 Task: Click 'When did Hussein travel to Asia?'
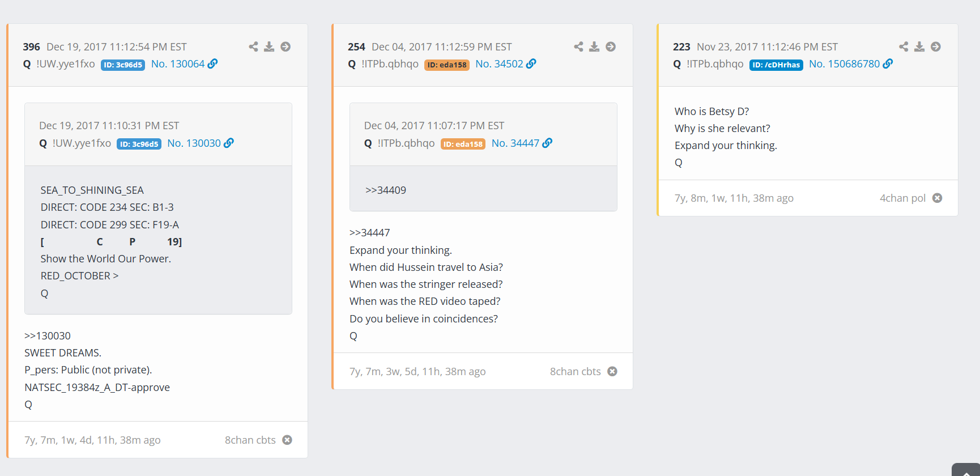(x=426, y=267)
